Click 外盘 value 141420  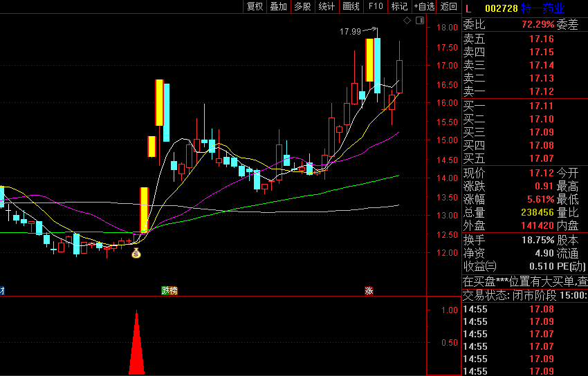(538, 225)
